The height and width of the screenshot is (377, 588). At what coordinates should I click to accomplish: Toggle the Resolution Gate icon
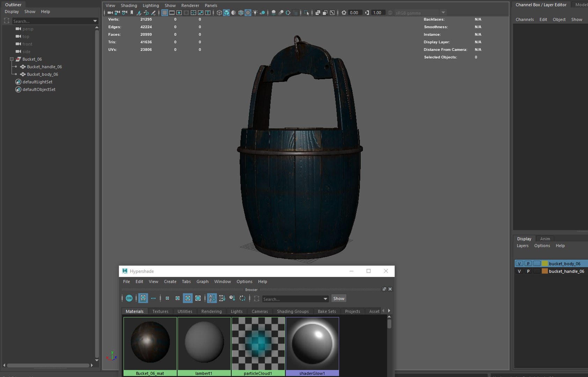click(x=179, y=13)
